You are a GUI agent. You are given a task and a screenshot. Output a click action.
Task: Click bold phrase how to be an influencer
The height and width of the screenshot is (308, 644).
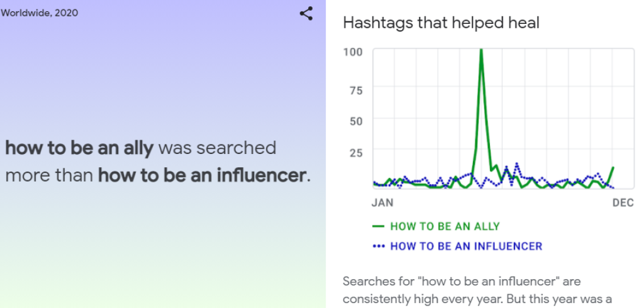(202, 176)
